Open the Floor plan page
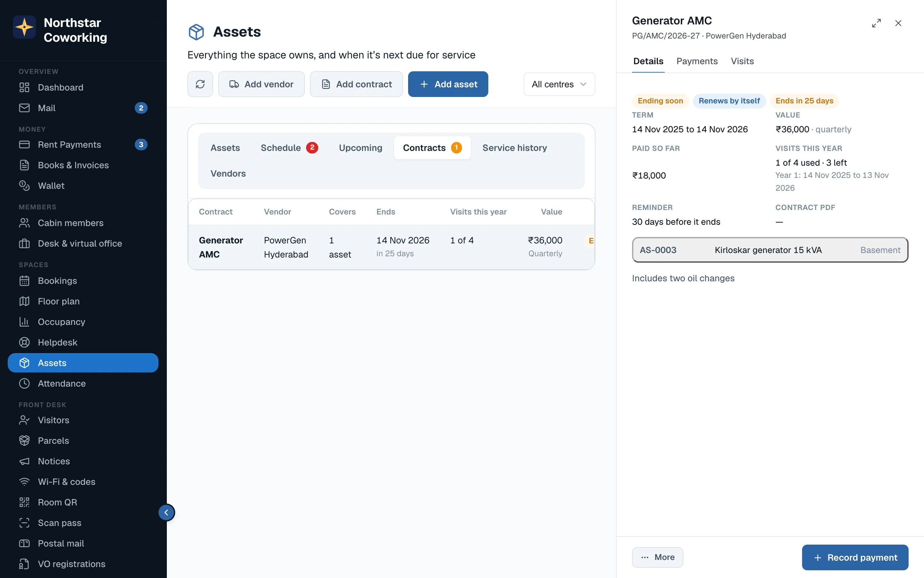The width and height of the screenshot is (924, 578). click(83, 301)
